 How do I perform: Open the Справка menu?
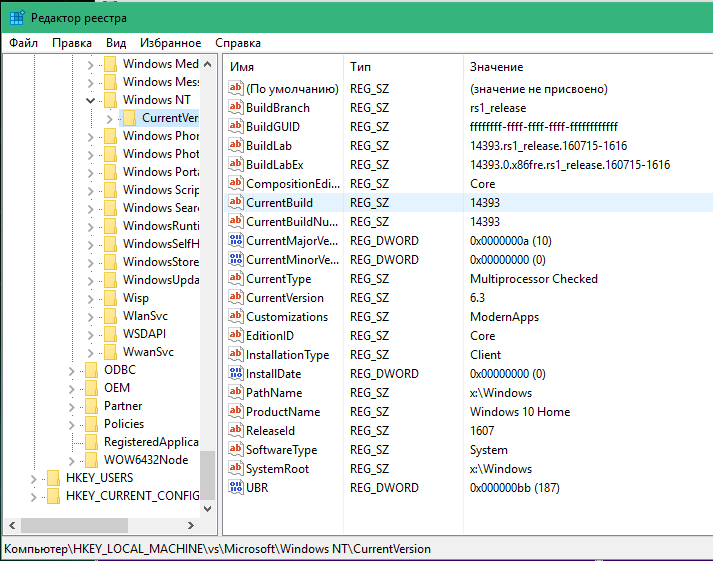[238, 43]
